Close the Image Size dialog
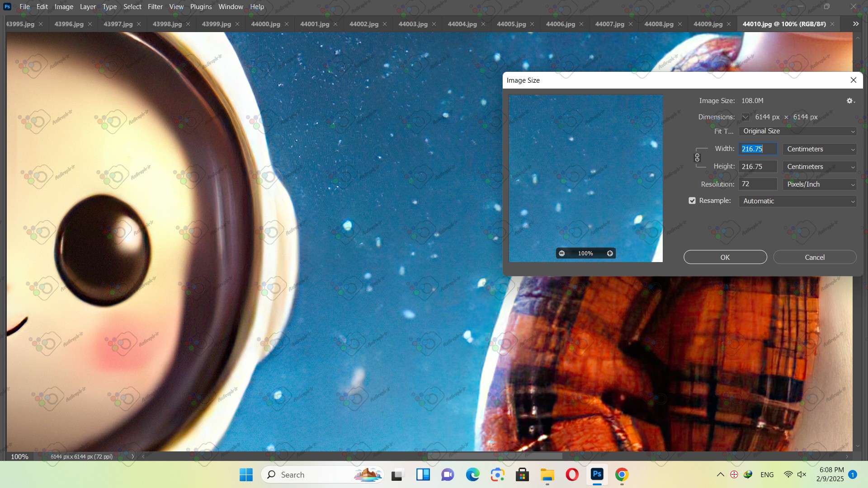The height and width of the screenshot is (488, 868). coord(854,80)
